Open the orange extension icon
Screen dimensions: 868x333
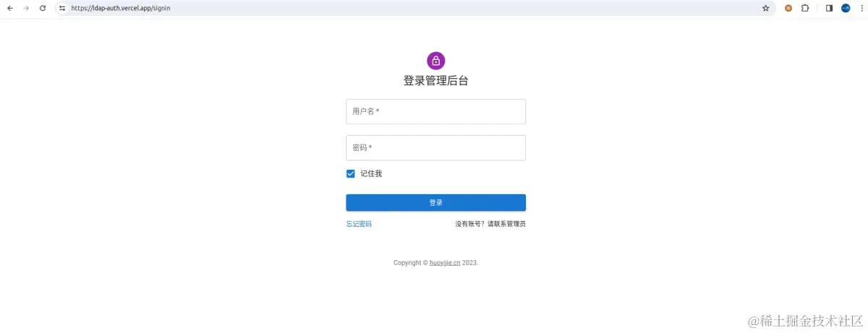(788, 8)
